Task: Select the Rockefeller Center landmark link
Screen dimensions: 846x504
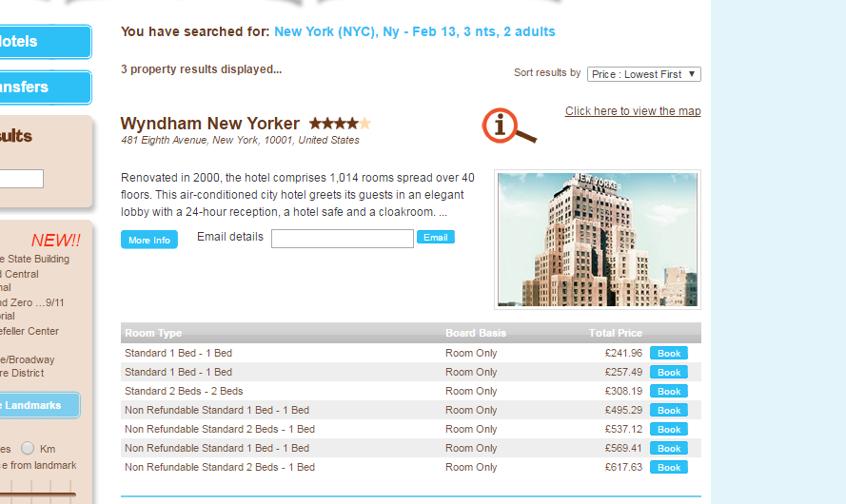Action: [30, 331]
